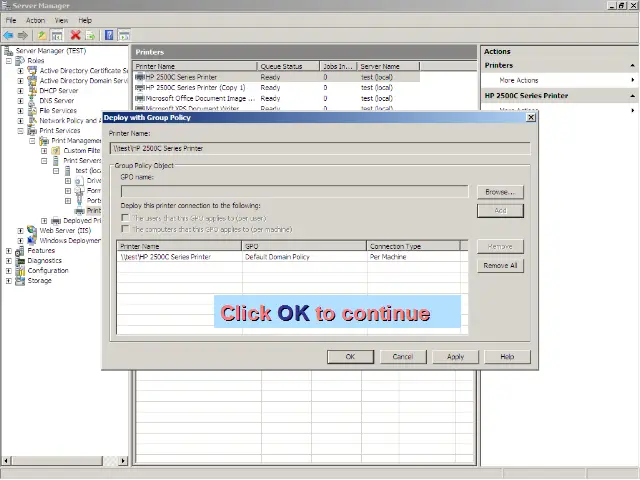Expand the Web Server (IIS) node
640x480 pixels.
(x=20, y=231)
